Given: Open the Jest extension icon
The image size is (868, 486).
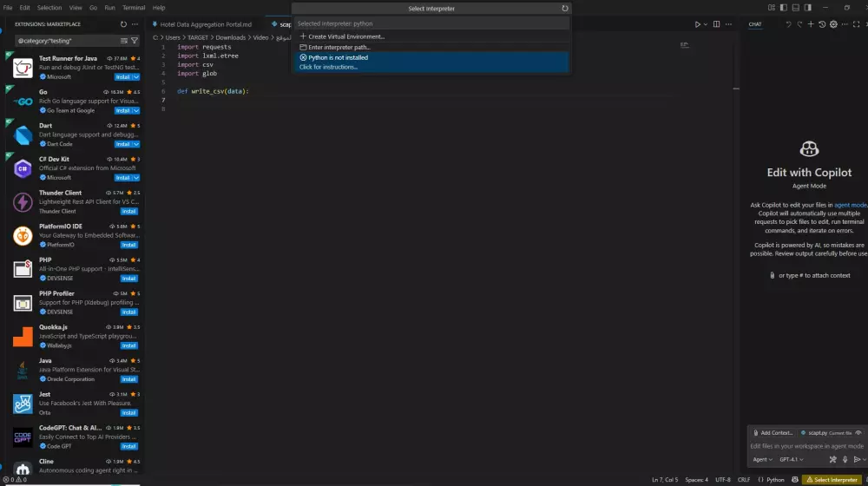Looking at the screenshot, I should 23,404.
